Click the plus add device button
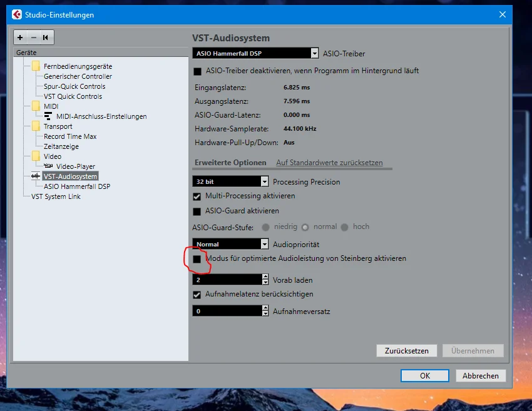Viewport: 532px width, 411px height. (20, 38)
